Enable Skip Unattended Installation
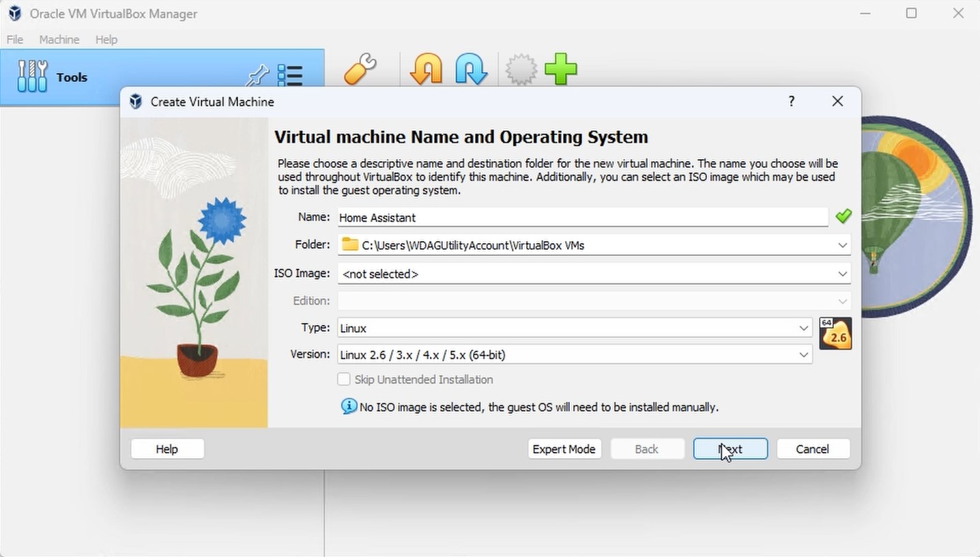Screen dimensions: 980x557 tap(344, 379)
